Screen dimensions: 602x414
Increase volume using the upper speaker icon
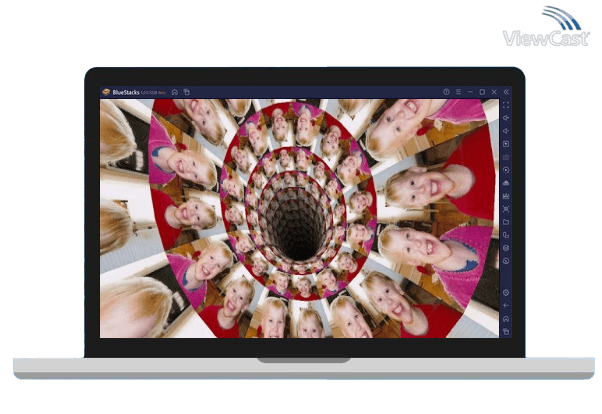point(506,118)
